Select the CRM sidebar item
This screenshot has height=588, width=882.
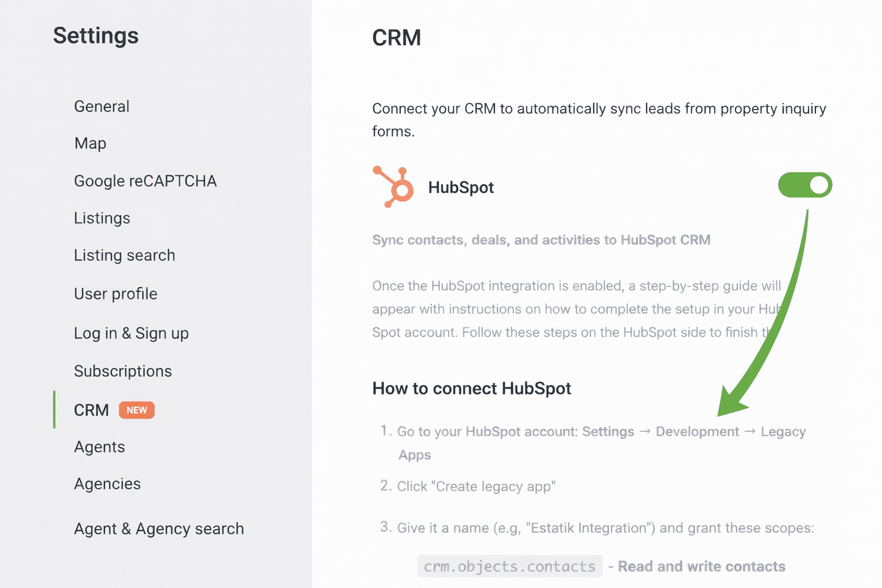point(91,410)
